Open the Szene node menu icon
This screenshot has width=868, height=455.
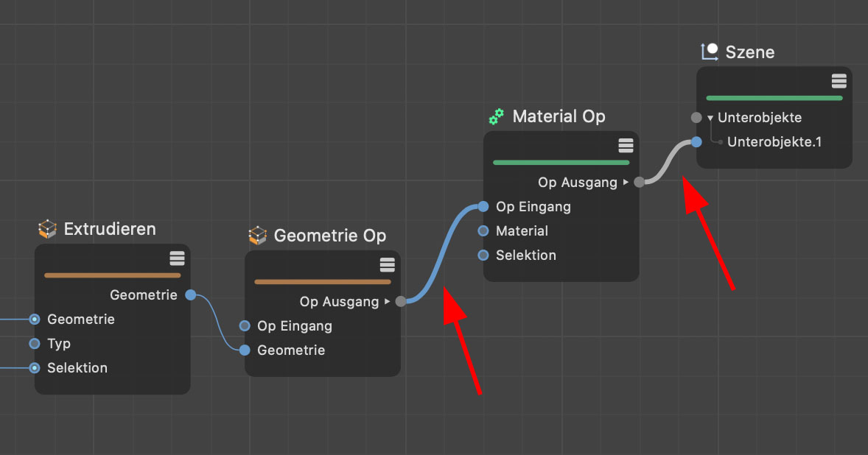coord(839,81)
